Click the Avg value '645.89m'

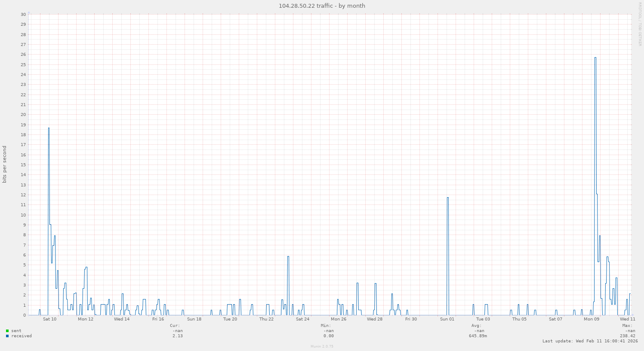[478, 336]
